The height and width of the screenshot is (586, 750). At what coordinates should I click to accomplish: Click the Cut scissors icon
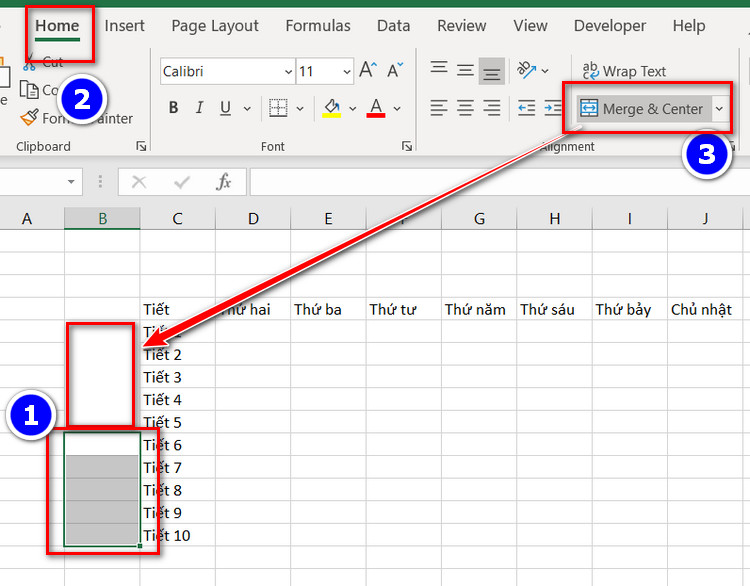tap(30, 62)
